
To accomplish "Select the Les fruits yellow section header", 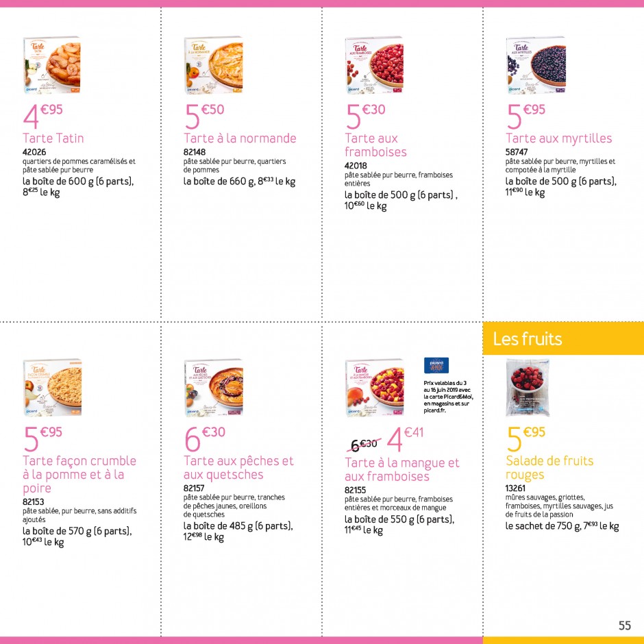I will (563, 339).
